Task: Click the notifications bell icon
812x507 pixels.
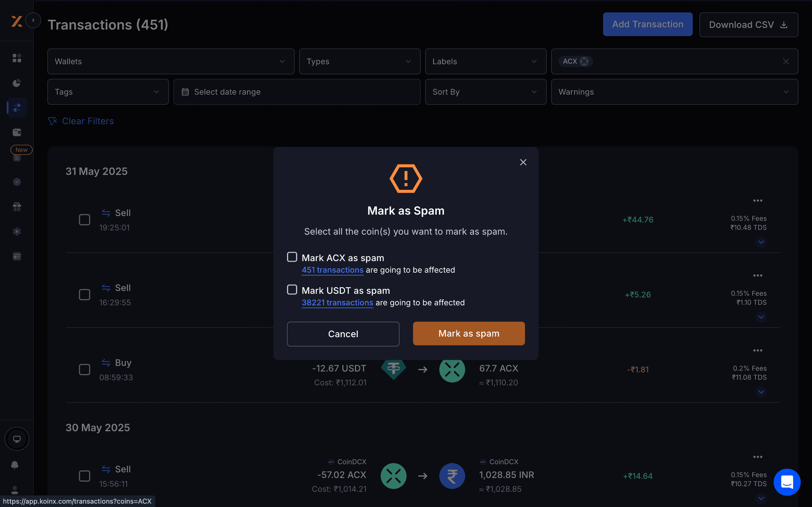Action: pyautogui.click(x=15, y=465)
